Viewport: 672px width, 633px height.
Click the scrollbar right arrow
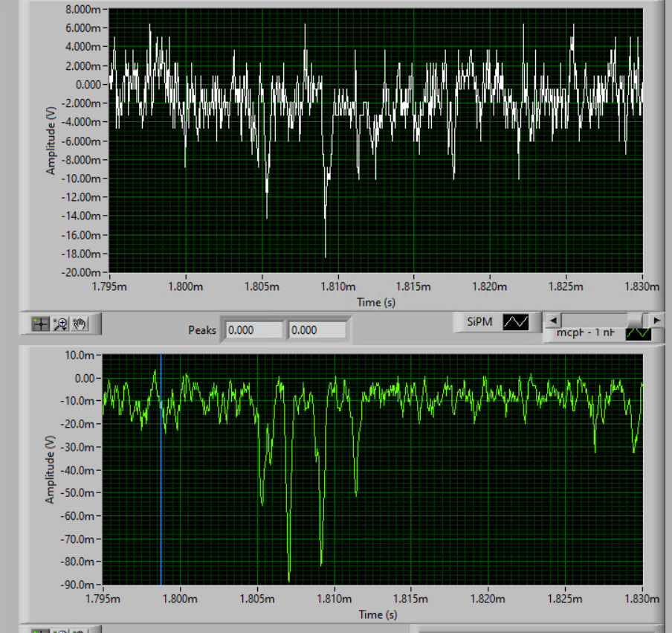656,320
